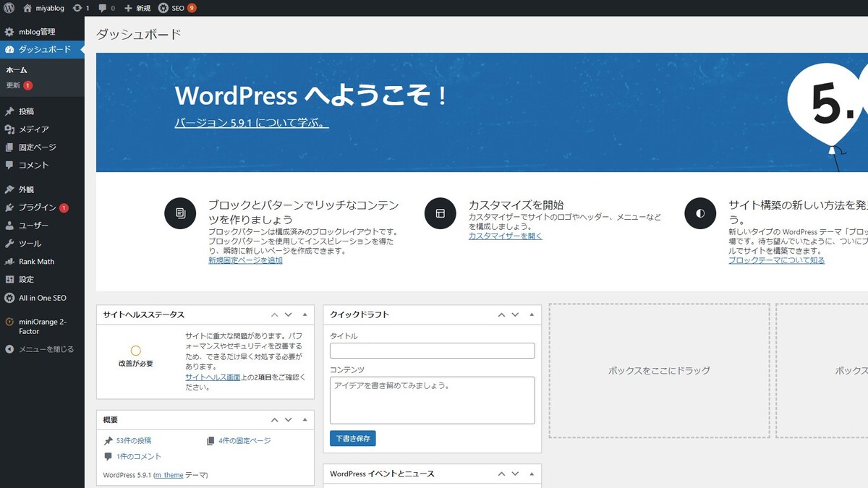Viewport: 868px width, 488px height.
Task: Click the half-circle block theme icon
Action: (x=700, y=213)
